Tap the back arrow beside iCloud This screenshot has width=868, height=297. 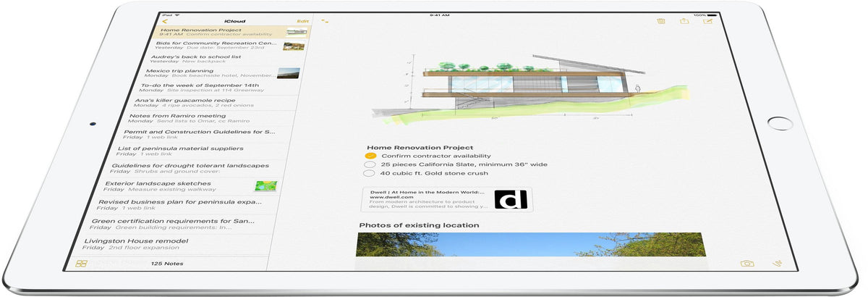[164, 21]
